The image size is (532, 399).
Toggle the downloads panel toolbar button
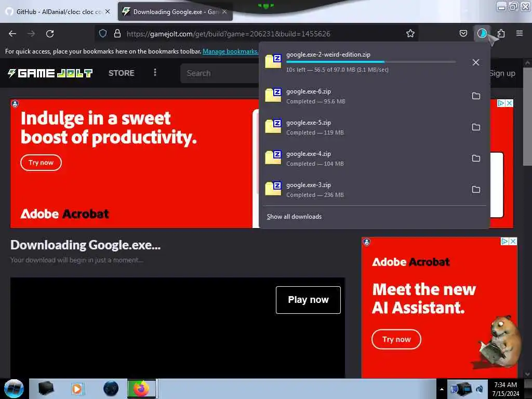pyautogui.click(x=482, y=33)
